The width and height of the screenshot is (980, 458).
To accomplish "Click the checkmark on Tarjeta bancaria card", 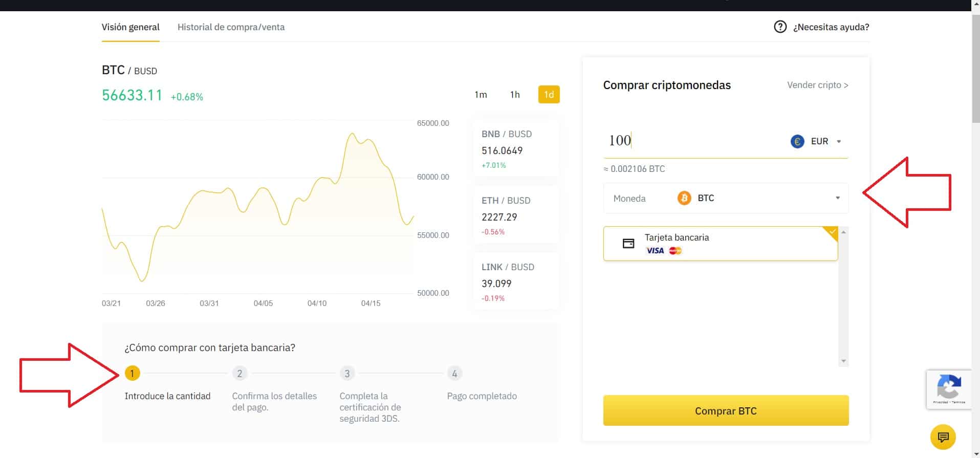I will [832, 232].
